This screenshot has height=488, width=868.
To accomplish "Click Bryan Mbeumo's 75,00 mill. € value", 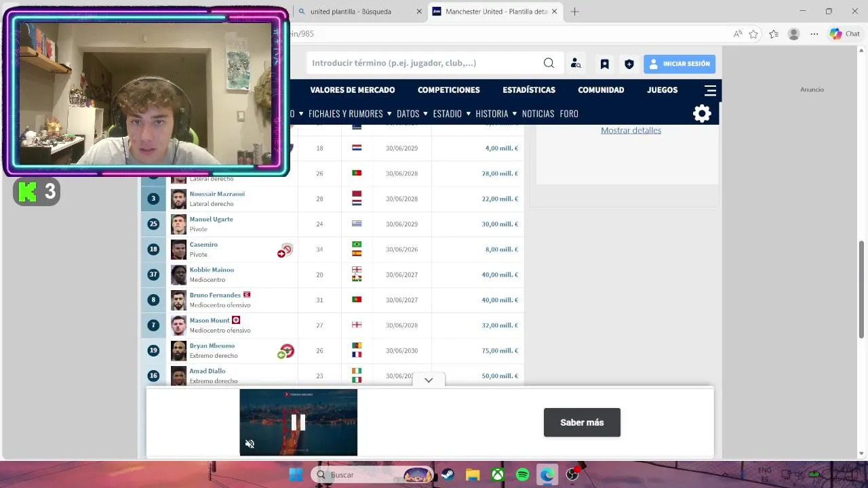I will click(501, 350).
